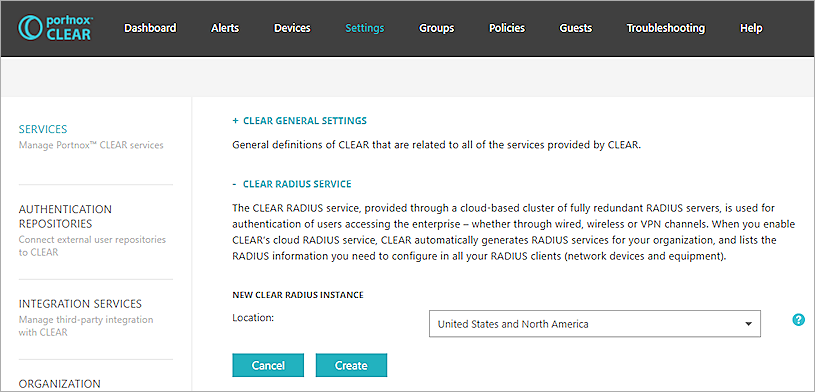The image size is (815, 392).
Task: Click "Connect external user repositories to CLEAR" text
Action: point(93,246)
